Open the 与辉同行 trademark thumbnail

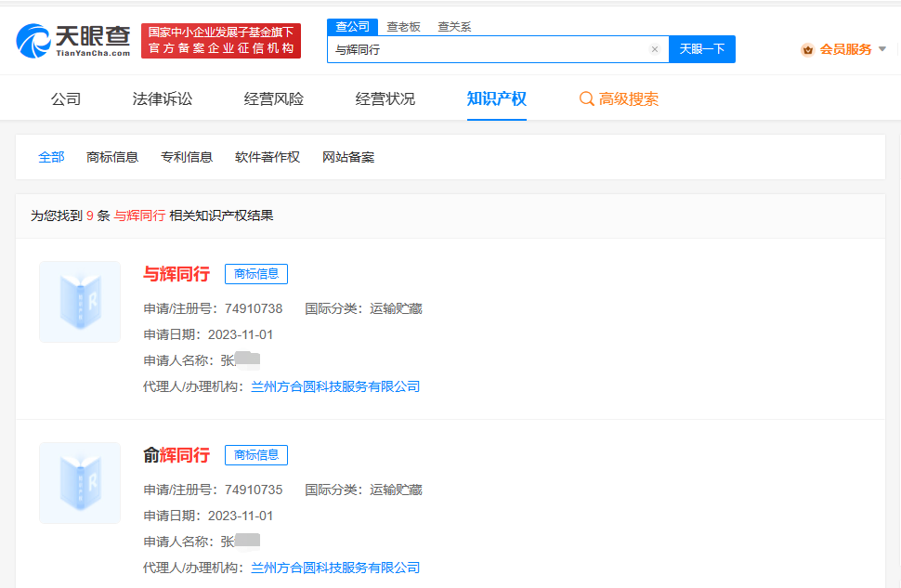[x=80, y=302]
